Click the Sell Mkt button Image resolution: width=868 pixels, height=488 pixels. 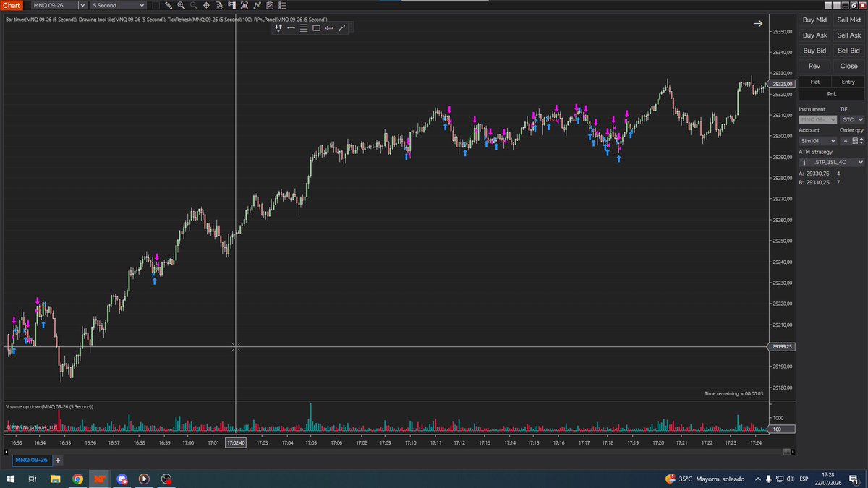pyautogui.click(x=848, y=20)
